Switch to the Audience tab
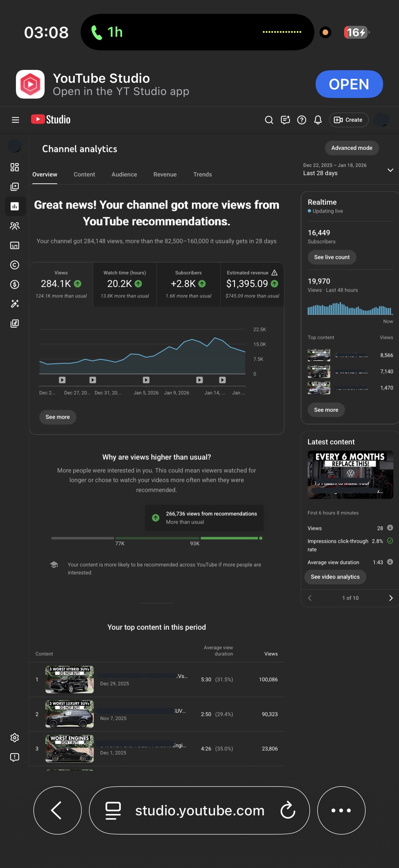This screenshot has width=399, height=868. click(124, 174)
